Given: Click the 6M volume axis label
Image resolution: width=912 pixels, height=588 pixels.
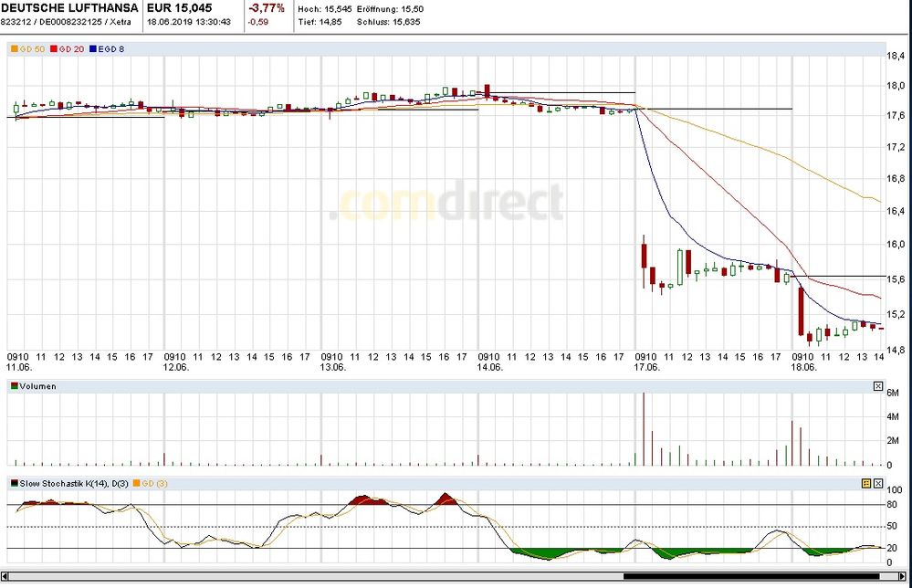Looking at the screenshot, I should (893, 394).
